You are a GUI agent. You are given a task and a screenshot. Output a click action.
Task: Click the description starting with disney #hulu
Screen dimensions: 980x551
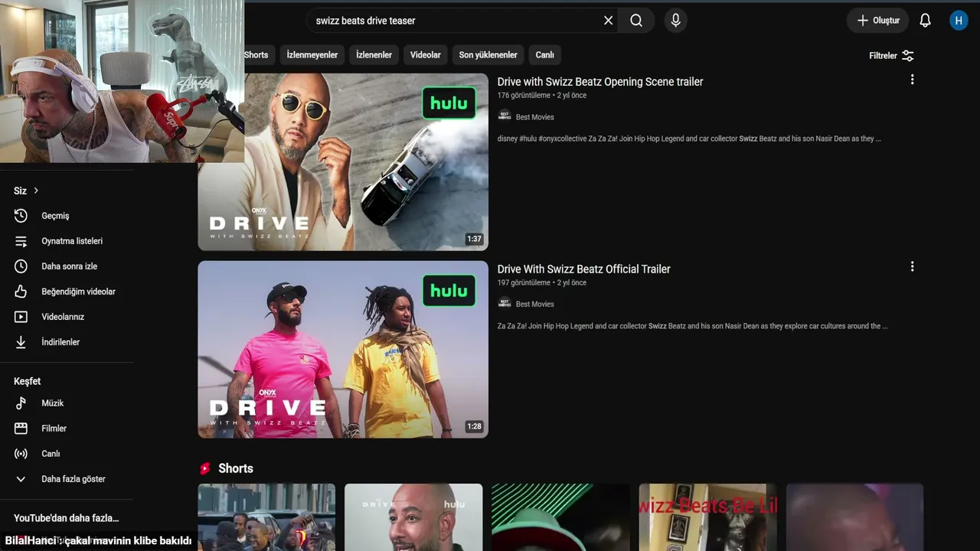click(689, 139)
